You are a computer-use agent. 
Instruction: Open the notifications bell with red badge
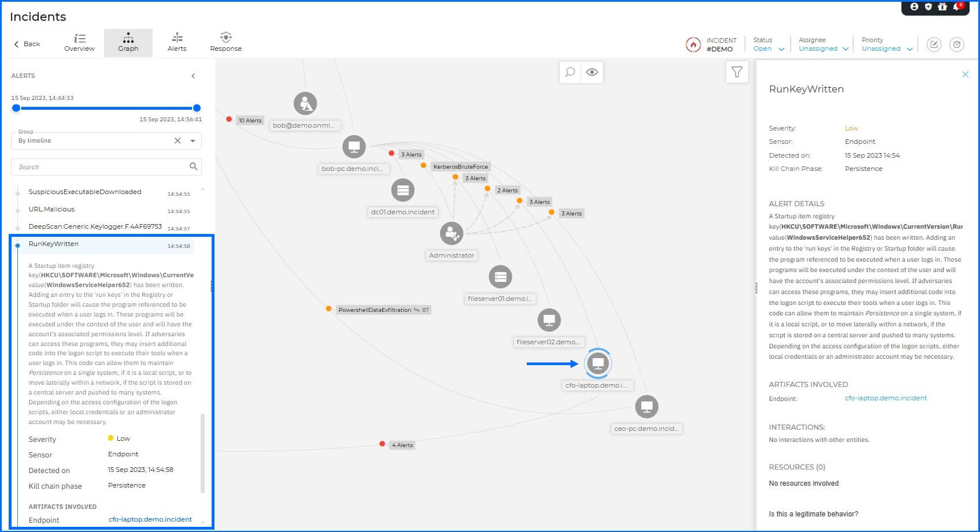(x=957, y=8)
